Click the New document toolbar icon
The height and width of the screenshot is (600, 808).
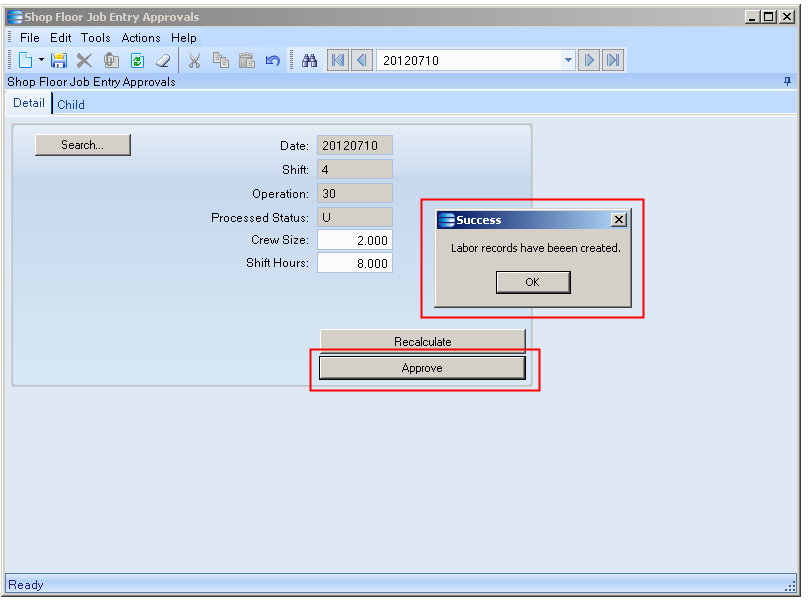(25, 60)
